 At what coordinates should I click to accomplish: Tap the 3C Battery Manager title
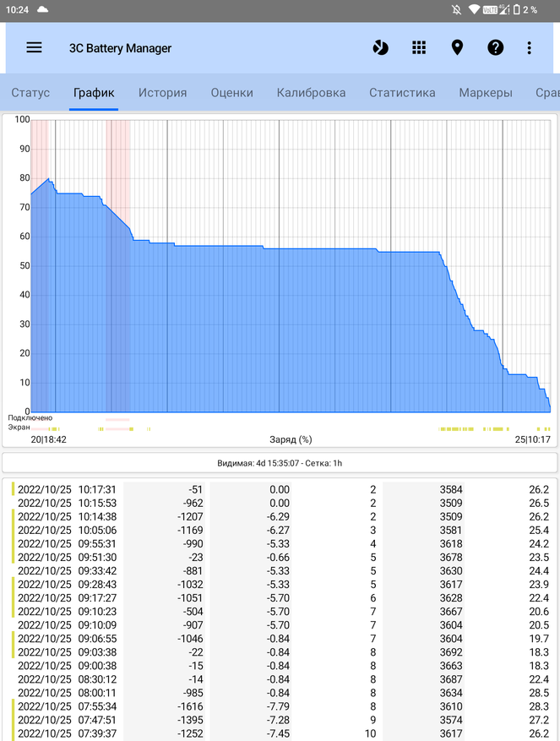120,48
